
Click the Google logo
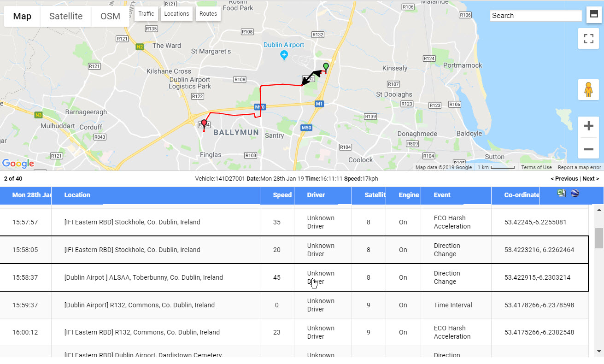pyautogui.click(x=18, y=164)
